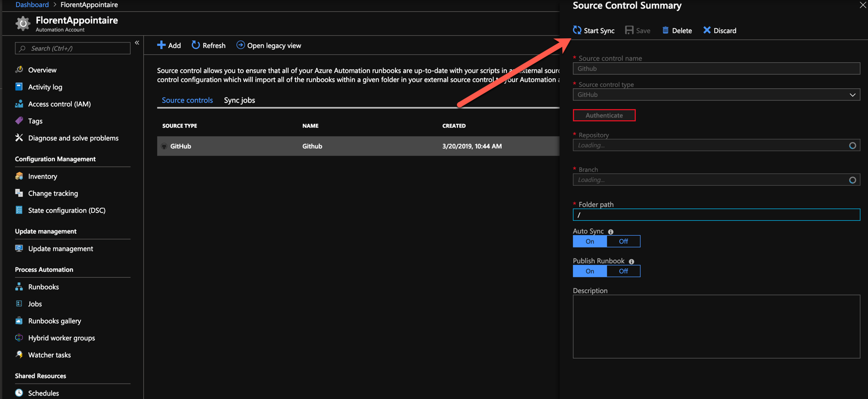
Task: Click the automation account gear icon
Action: pos(23,23)
